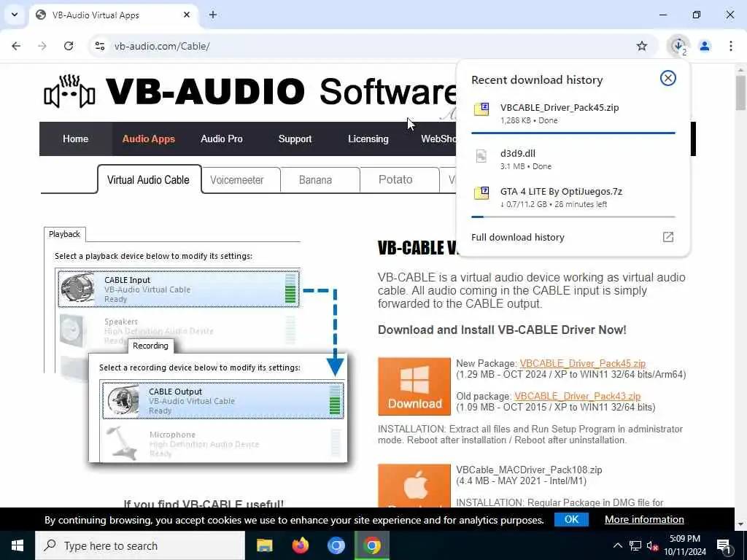Bookmark this page with the star icon
Screen dimensions: 747x560
[642, 46]
